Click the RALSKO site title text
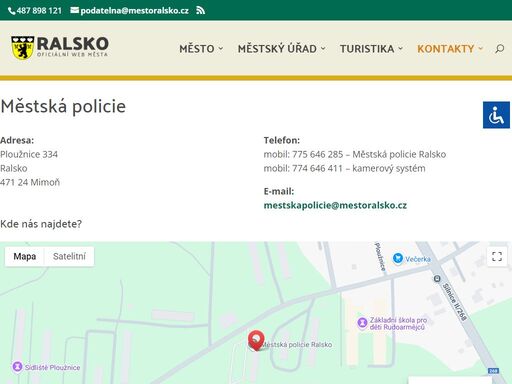Image resolution: width=512 pixels, height=384 pixels. (73, 44)
